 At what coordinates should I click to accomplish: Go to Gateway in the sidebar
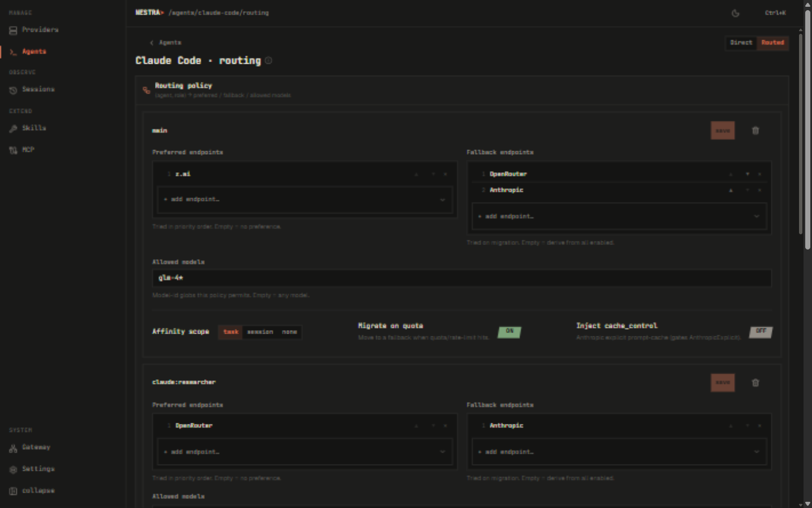pyautogui.click(x=36, y=448)
